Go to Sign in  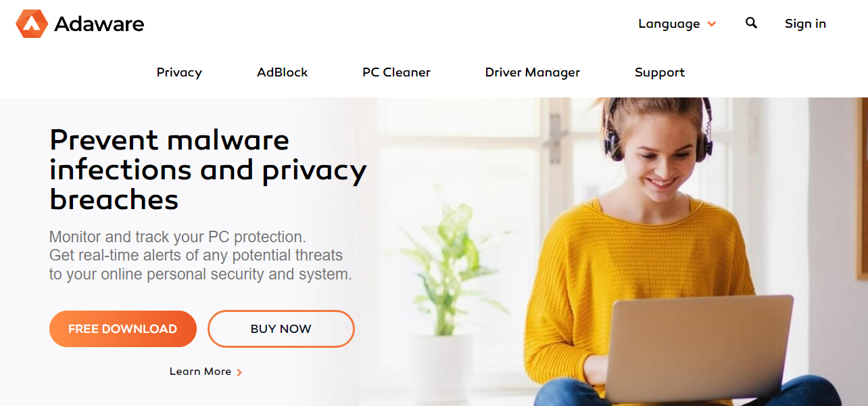(805, 24)
